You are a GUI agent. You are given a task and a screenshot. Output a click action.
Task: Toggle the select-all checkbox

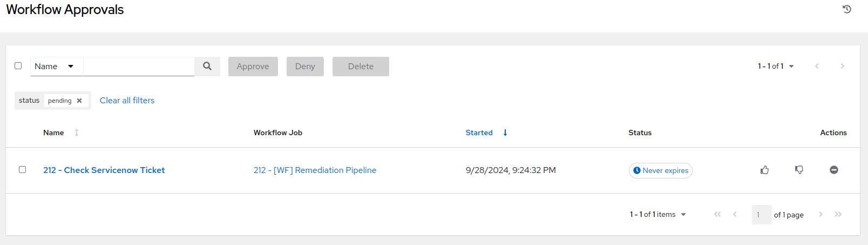click(18, 66)
